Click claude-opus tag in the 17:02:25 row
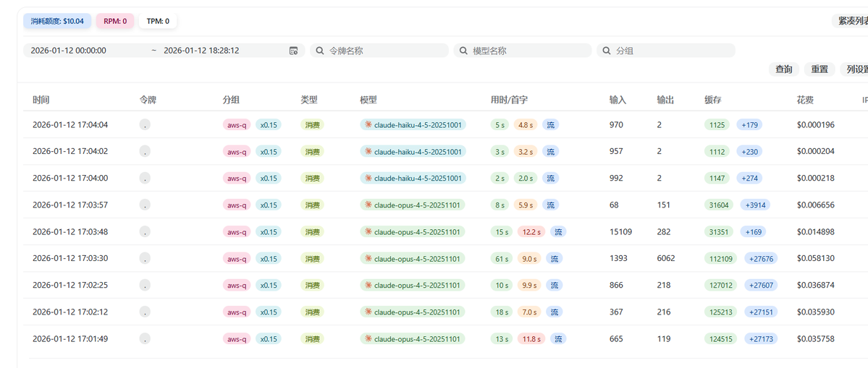Screen dimensions: 868x368 point(413,285)
